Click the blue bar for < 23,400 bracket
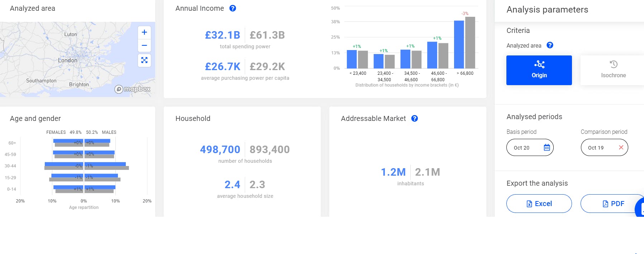 (352, 59)
